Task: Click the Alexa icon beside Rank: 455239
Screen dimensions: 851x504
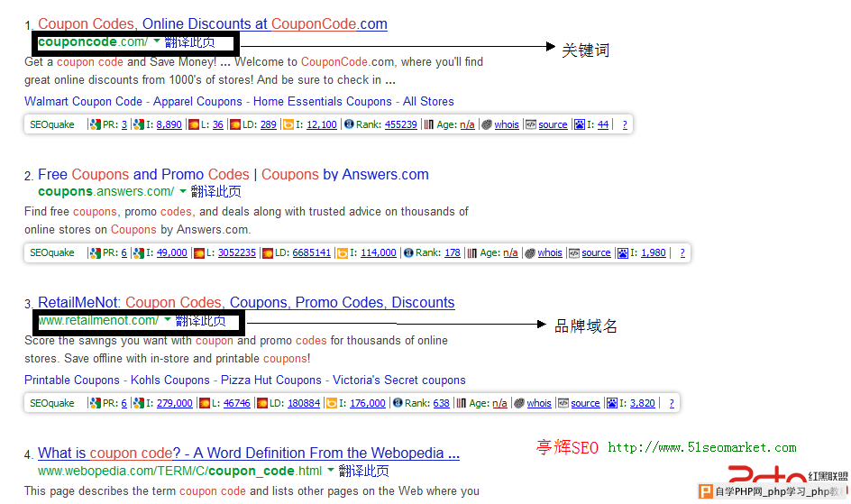Action: point(349,124)
